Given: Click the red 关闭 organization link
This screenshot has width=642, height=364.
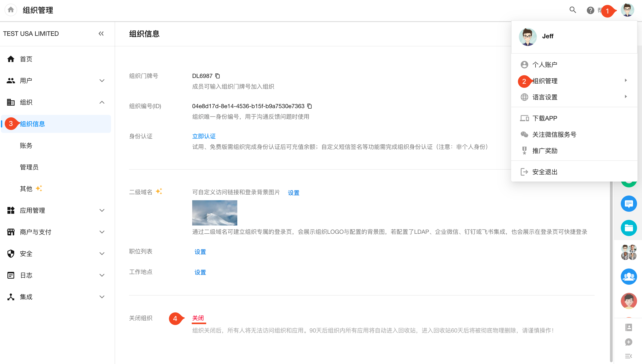Looking at the screenshot, I should (x=198, y=318).
